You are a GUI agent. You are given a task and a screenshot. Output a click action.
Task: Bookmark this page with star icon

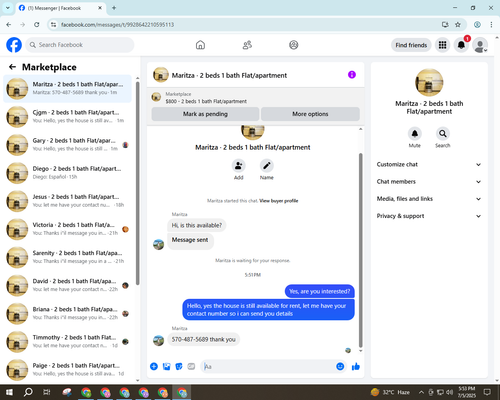click(458, 24)
